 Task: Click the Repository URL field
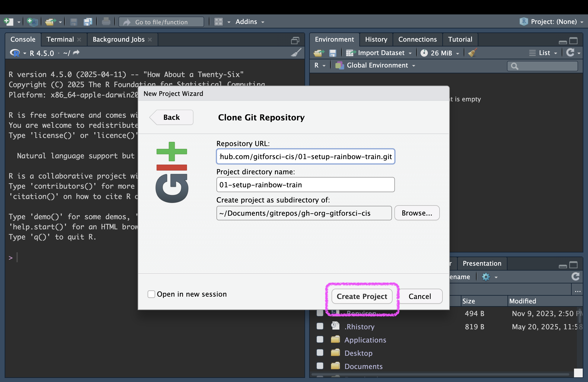(305, 156)
